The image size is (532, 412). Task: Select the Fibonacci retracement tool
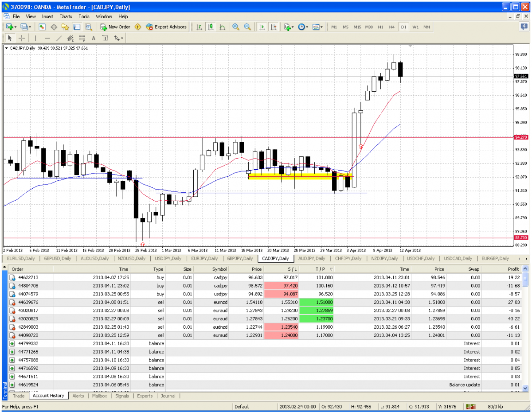pos(82,38)
